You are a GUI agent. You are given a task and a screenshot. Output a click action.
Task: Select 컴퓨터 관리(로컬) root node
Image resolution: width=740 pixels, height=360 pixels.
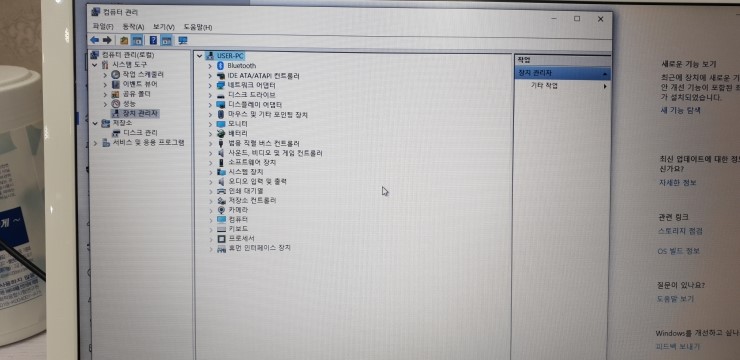tap(128, 55)
